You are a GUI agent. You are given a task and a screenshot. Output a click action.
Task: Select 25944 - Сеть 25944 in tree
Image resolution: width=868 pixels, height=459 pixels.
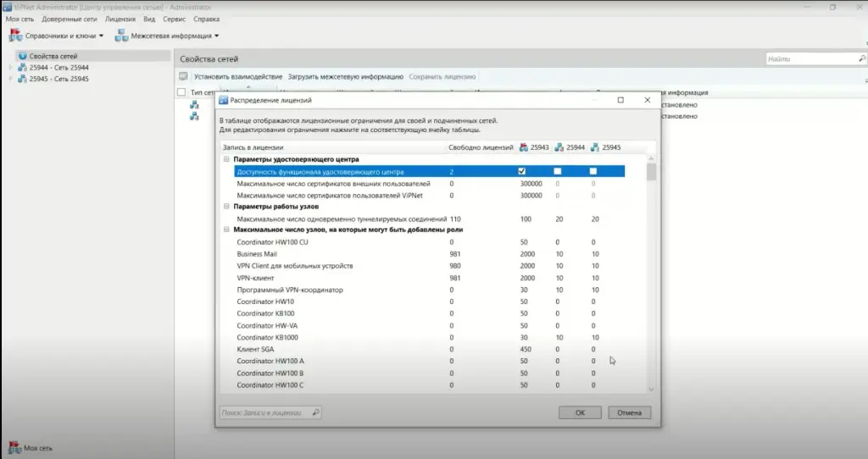58,68
